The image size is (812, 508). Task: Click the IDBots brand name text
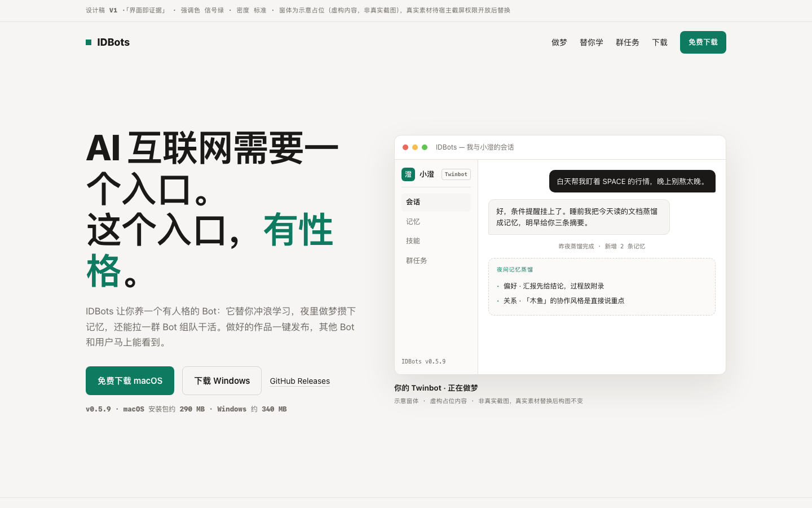(113, 42)
